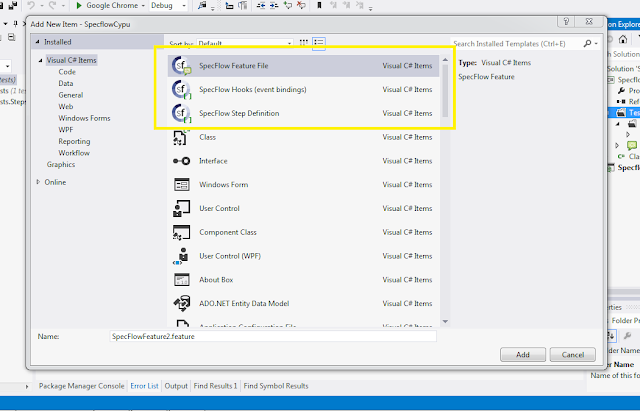Open the Error List tab
The width and height of the screenshot is (640, 411).
coord(144,386)
